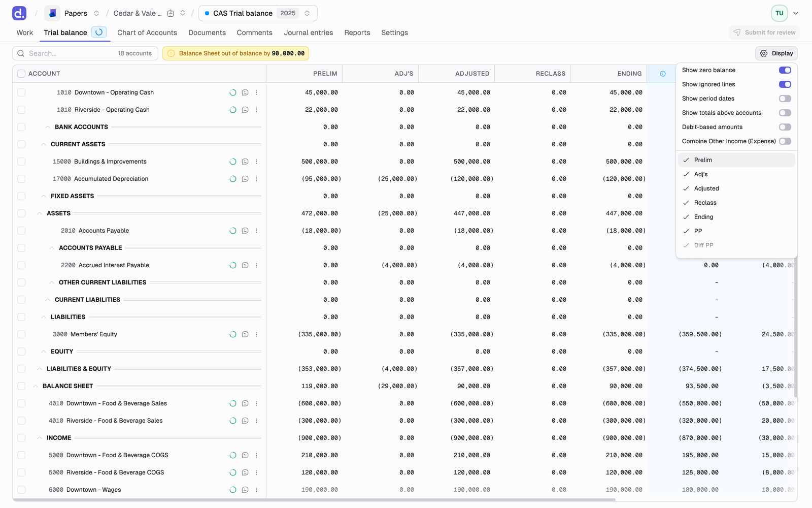Open comment icon for Downtown - Operating Cash
812x508 pixels.
tap(245, 92)
